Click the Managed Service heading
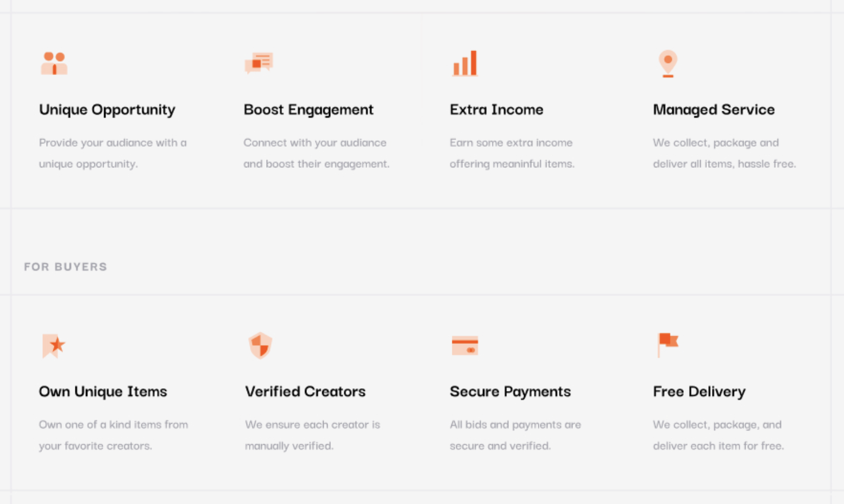Screen dimensions: 844x504 point(714,110)
